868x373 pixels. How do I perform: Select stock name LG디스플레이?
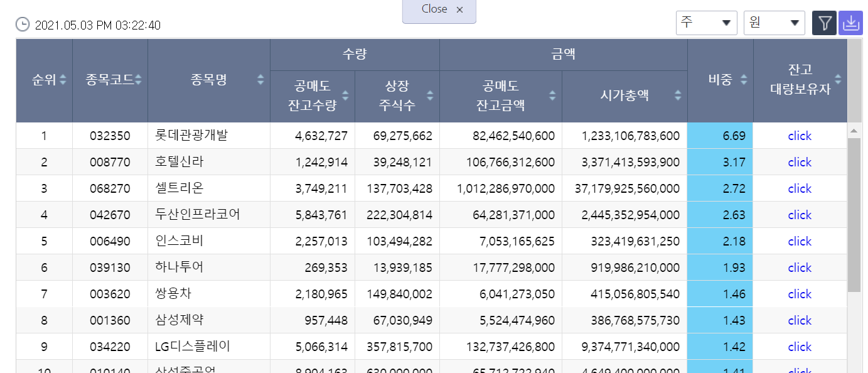(192, 347)
